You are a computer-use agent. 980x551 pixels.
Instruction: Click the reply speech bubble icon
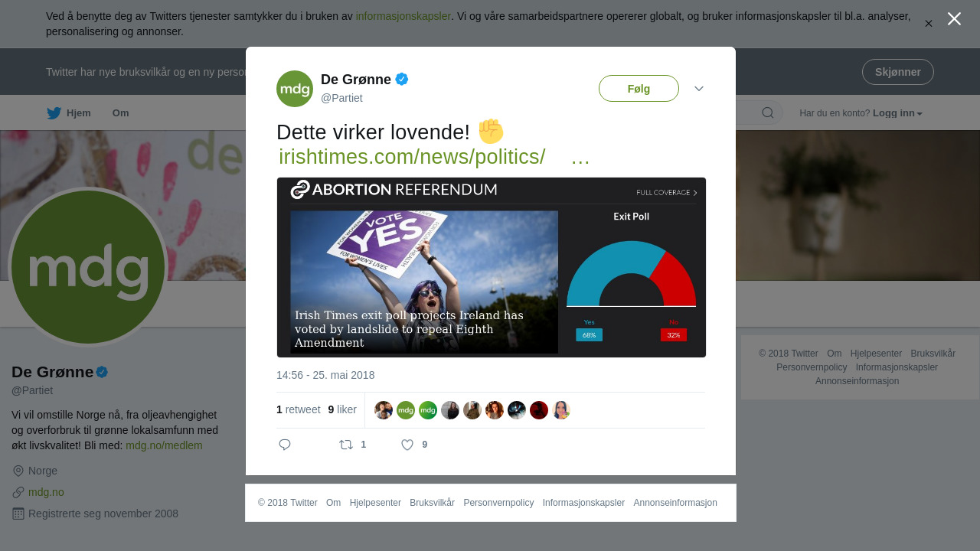(x=285, y=445)
